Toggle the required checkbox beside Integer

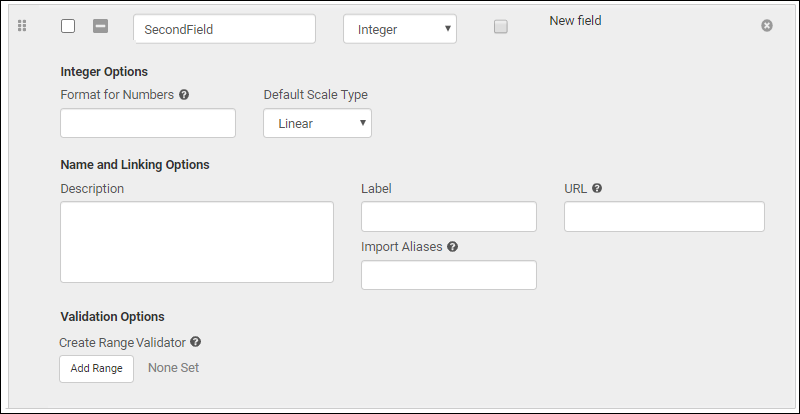tap(501, 27)
